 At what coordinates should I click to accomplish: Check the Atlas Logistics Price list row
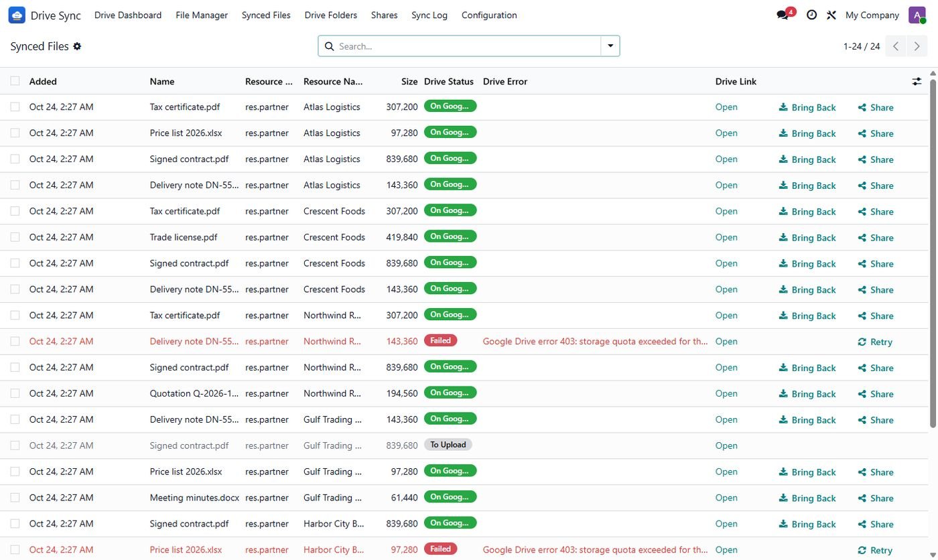(x=15, y=133)
